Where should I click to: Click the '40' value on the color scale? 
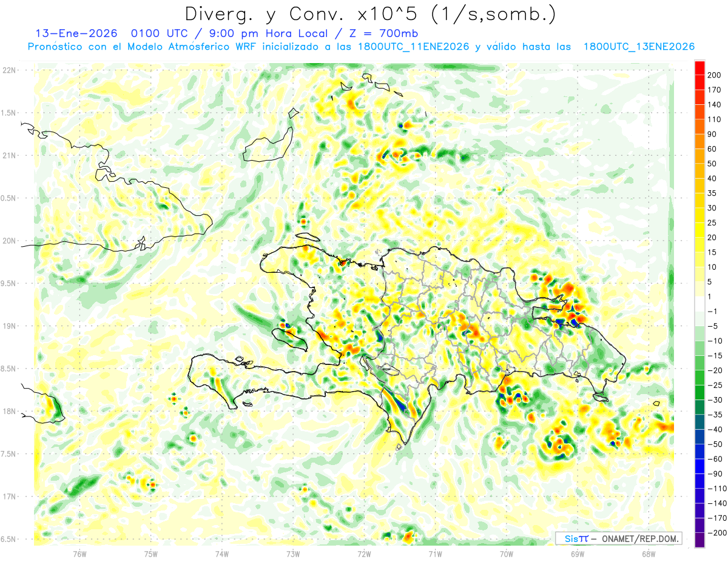[x=712, y=178]
